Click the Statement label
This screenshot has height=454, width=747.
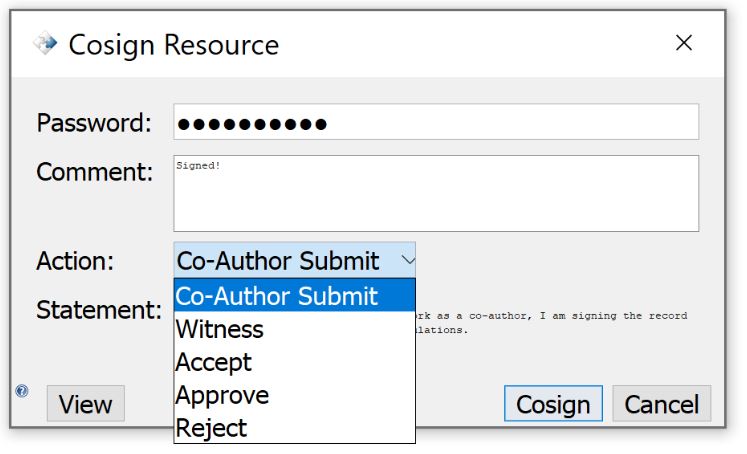[x=99, y=310]
